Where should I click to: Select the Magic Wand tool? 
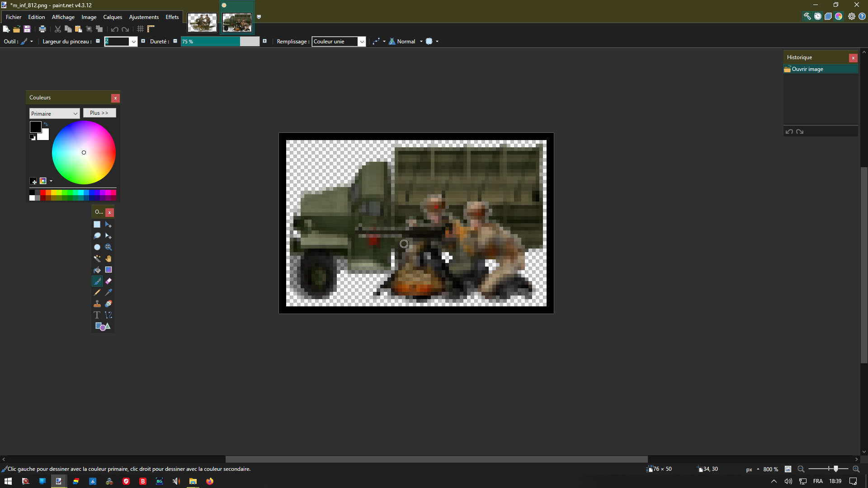(97, 258)
